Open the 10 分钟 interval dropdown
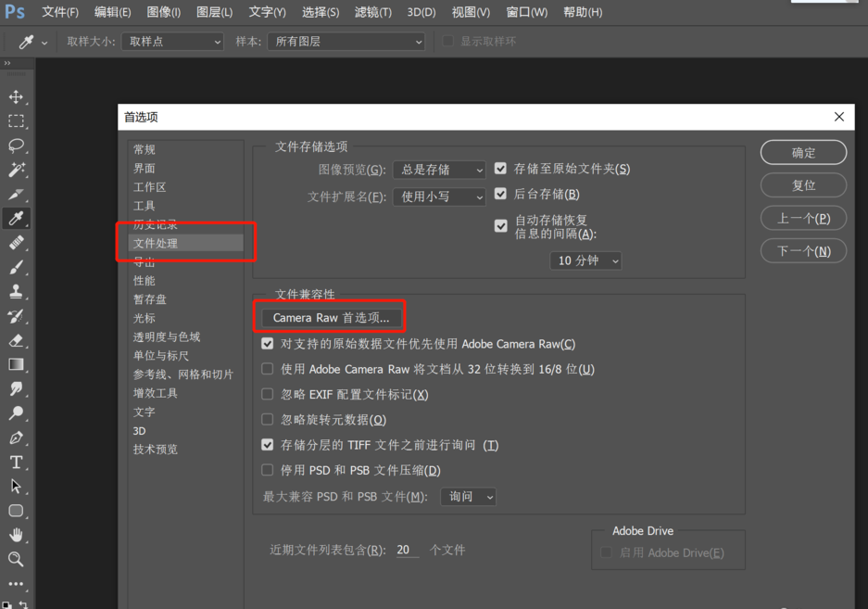The height and width of the screenshot is (609, 868). pos(585,260)
